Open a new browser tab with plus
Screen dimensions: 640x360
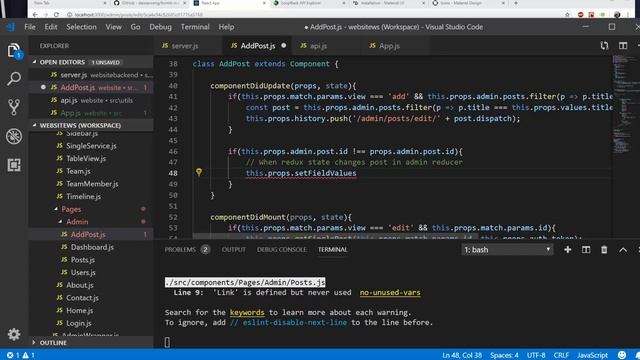[x=516, y=3]
